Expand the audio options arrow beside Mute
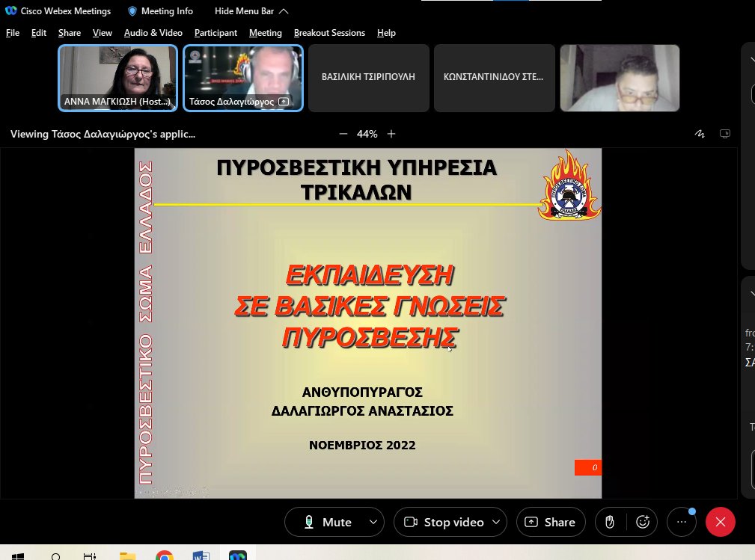This screenshot has width=755, height=560. (373, 523)
